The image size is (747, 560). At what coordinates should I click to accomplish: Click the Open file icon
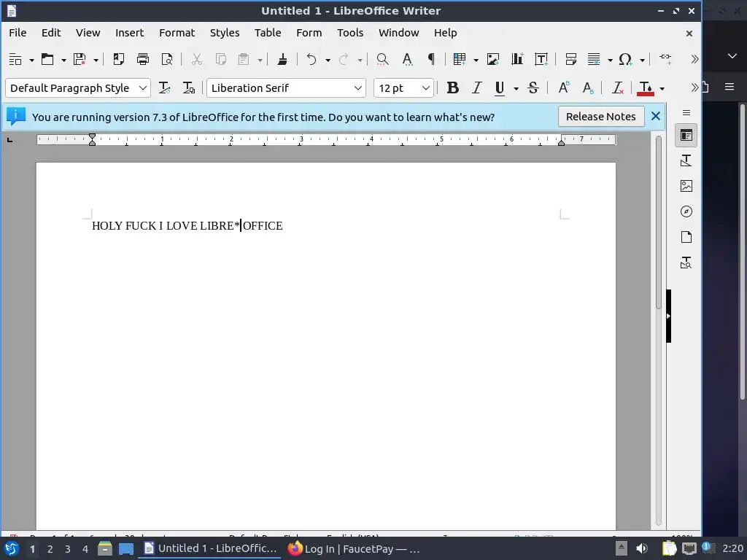[x=47, y=59]
